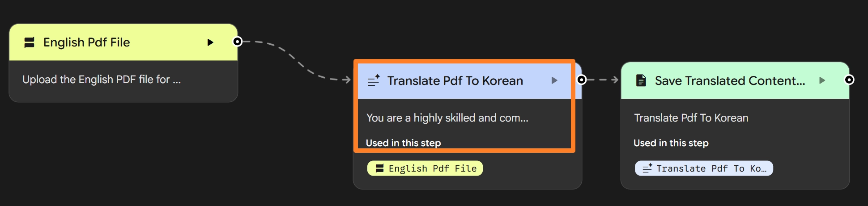Select the English Pdf File node title
The image size is (868, 206).
[x=86, y=42]
